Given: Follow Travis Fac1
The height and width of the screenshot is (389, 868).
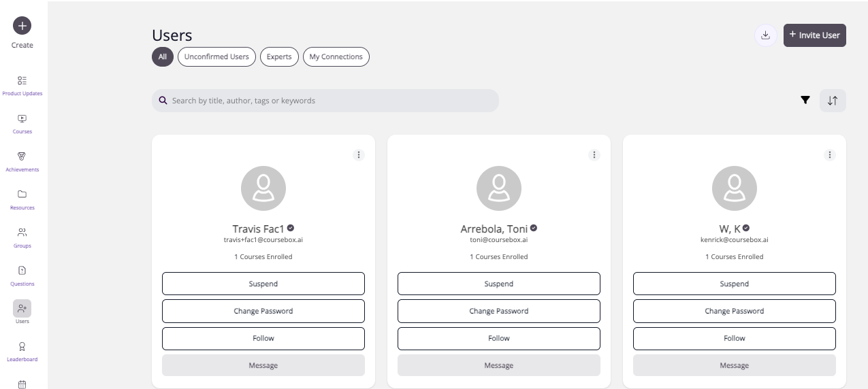Looking at the screenshot, I should click(x=263, y=338).
